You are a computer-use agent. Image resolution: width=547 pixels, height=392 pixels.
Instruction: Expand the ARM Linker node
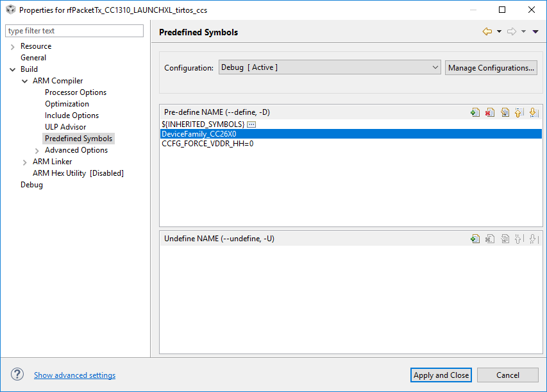coord(25,162)
